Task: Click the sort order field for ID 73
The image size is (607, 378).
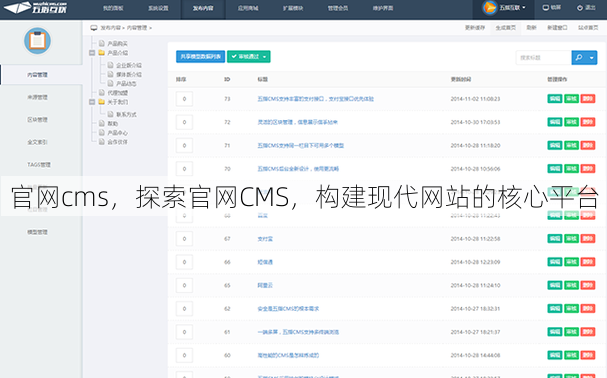Action: tap(184, 99)
